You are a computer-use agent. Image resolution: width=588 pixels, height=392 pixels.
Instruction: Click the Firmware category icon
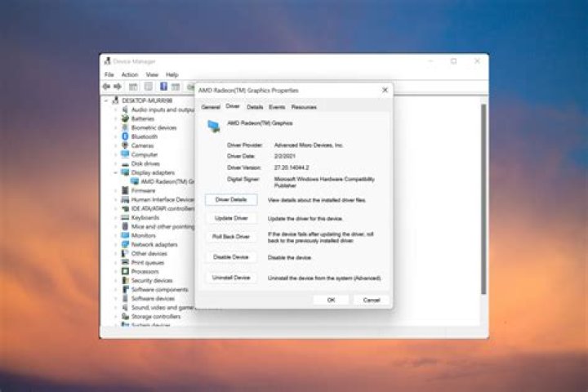click(125, 190)
